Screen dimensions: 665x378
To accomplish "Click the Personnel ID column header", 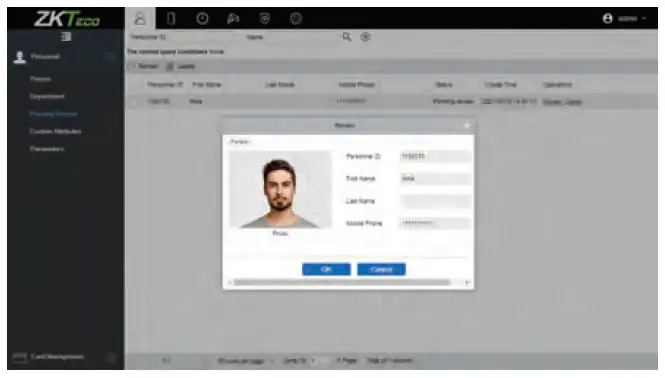I will point(165,85).
